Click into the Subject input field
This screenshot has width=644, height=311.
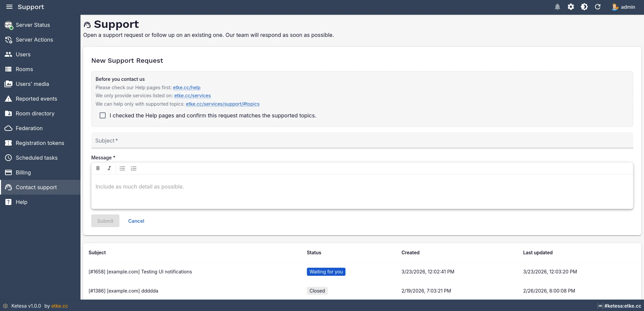coord(362,141)
